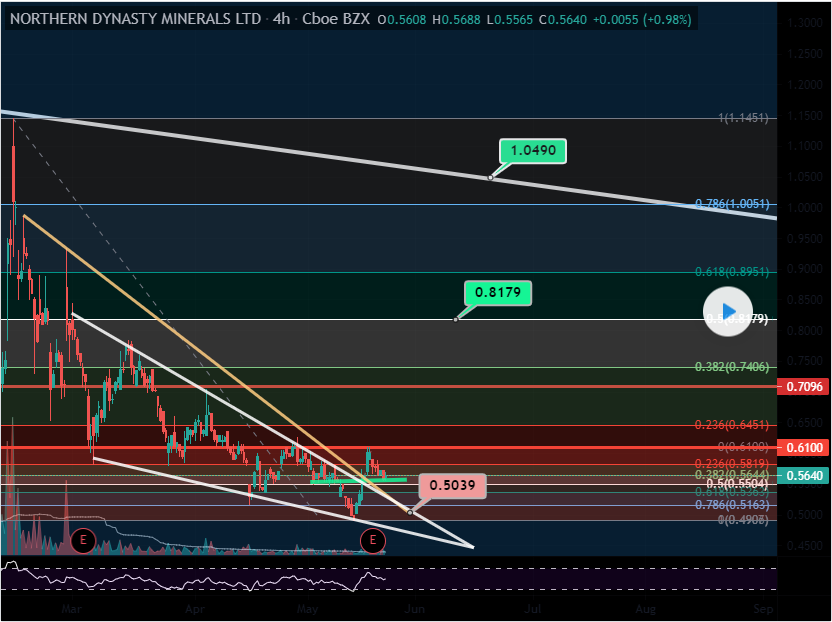Click the Aug label on time axis
The width and height of the screenshot is (832, 622).
[x=646, y=609]
